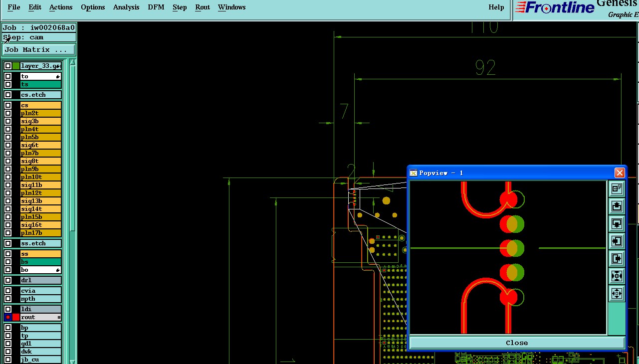Click the Popview pan up icon
Image resolution: width=639 pixels, height=364 pixels.
click(617, 206)
